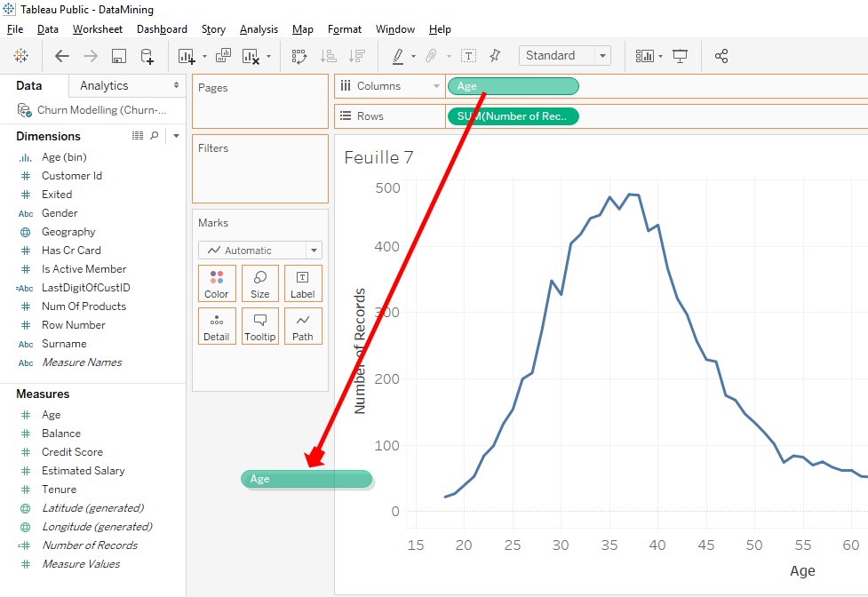Image resolution: width=868 pixels, height=597 pixels.
Task: Open the Tooltip marks card
Action: pos(259,326)
